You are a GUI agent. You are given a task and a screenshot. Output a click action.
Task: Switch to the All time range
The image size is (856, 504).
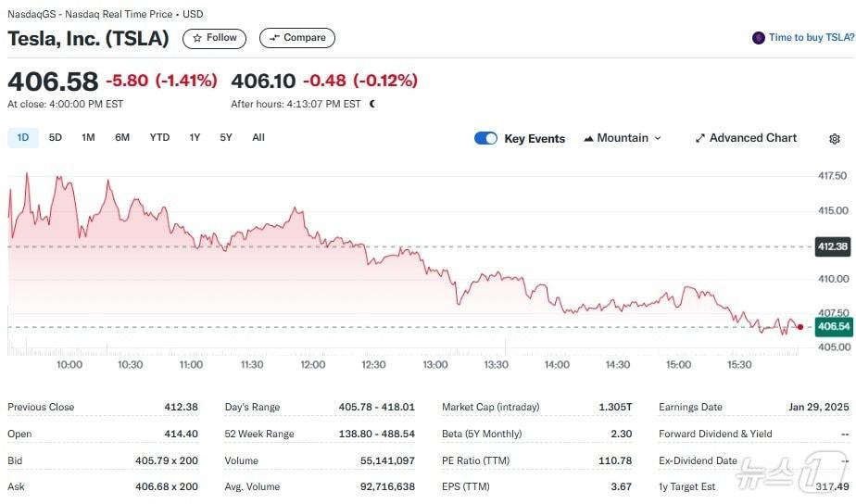click(x=258, y=138)
